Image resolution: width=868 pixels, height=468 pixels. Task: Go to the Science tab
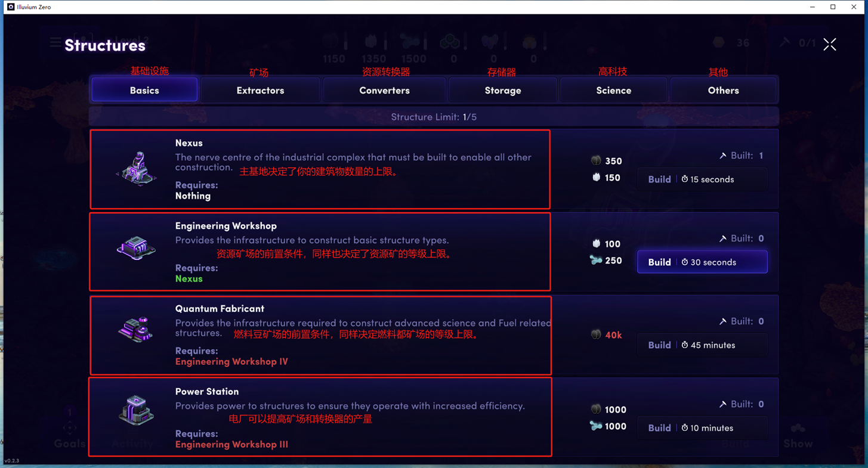(x=613, y=90)
